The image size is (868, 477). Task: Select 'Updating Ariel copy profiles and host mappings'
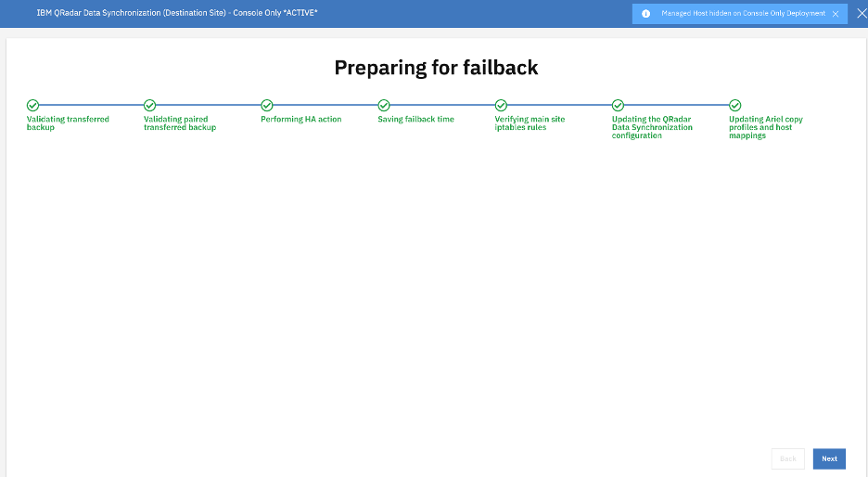pos(766,127)
